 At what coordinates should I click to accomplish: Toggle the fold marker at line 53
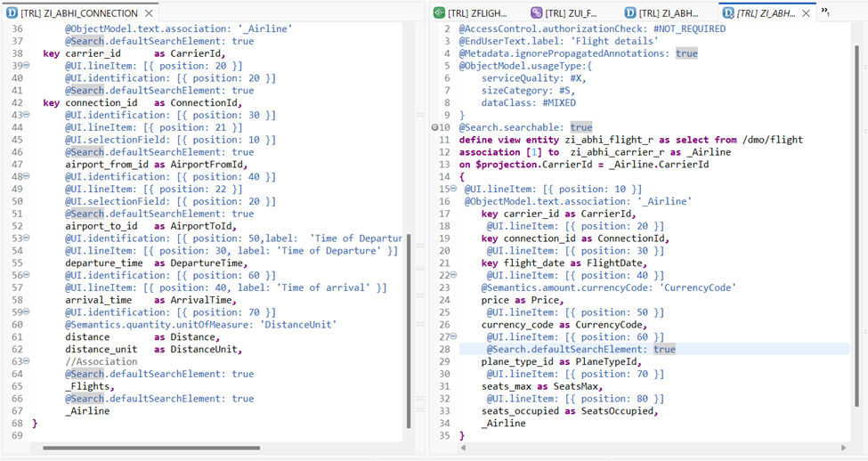point(27,239)
